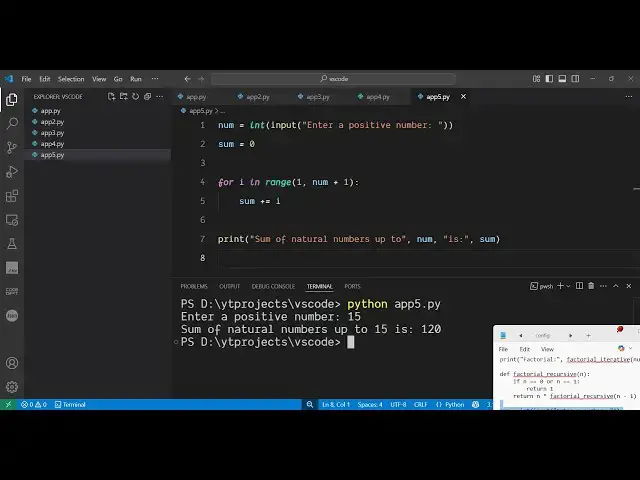Open app2.py in the Explorer tree
Image resolution: width=640 pixels, height=480 pixels.
97,122
